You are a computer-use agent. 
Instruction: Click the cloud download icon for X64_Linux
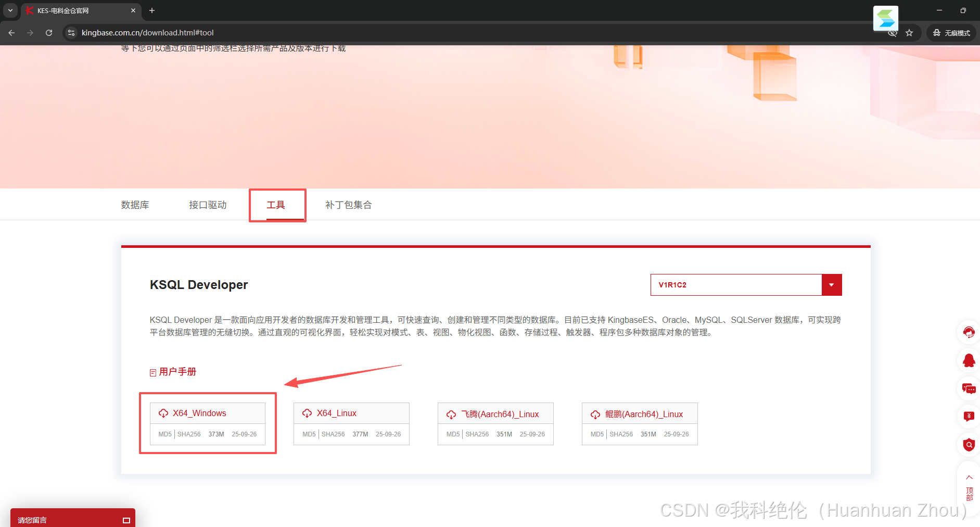point(307,413)
